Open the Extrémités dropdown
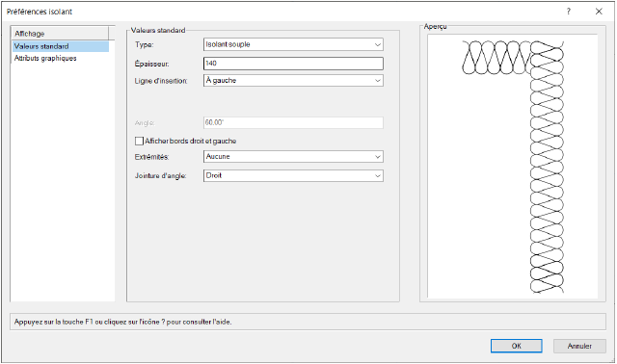This screenshot has height=364, width=617. tap(377, 157)
